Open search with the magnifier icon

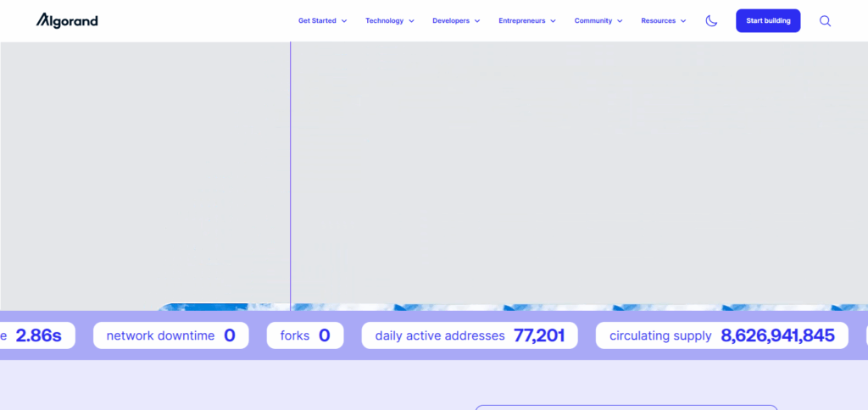tap(825, 20)
